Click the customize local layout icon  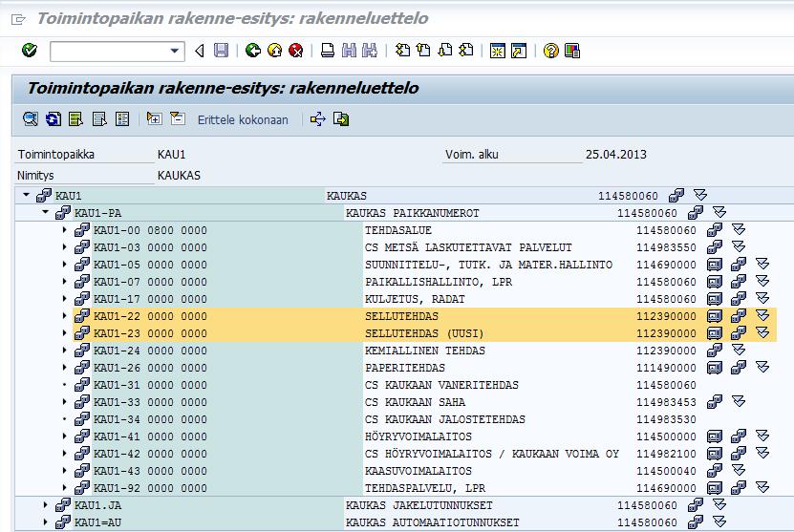click(572, 51)
